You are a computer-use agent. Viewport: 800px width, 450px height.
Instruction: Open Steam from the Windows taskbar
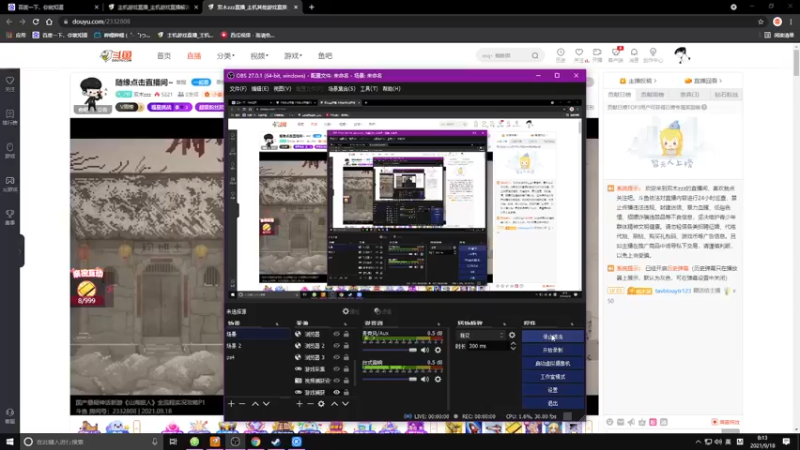[276, 442]
